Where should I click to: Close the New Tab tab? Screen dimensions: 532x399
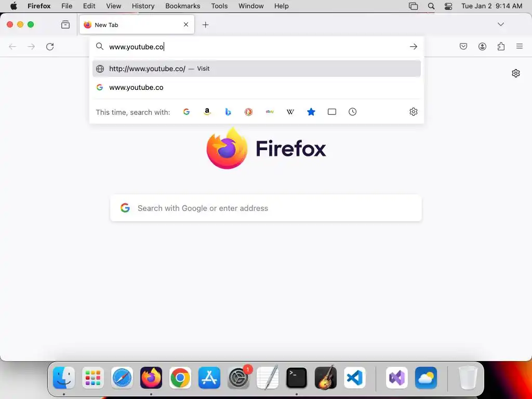click(x=186, y=24)
